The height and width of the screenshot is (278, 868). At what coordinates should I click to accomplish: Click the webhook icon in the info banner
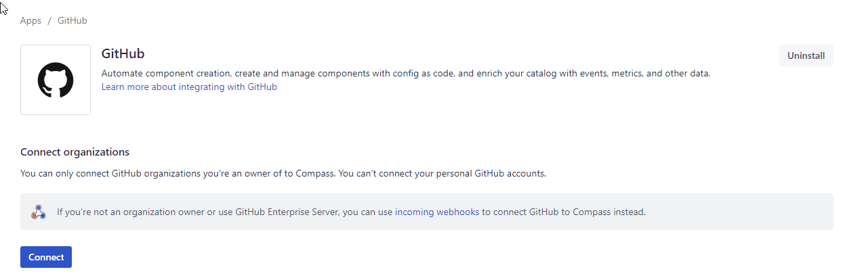tap(39, 212)
